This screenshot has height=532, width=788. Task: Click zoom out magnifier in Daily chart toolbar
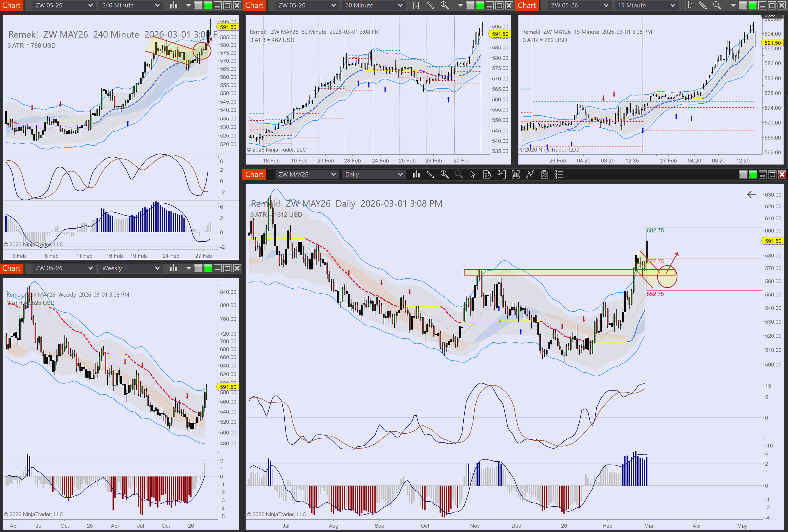pyautogui.click(x=458, y=175)
